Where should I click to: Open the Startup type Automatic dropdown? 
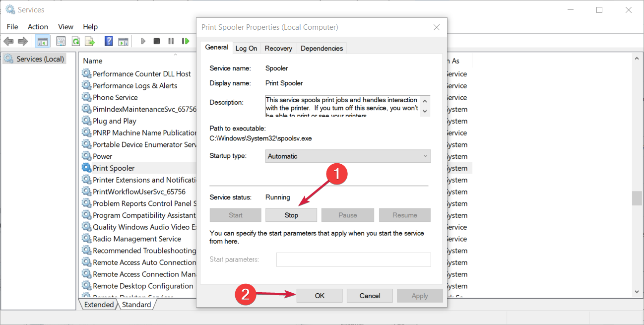(x=348, y=156)
